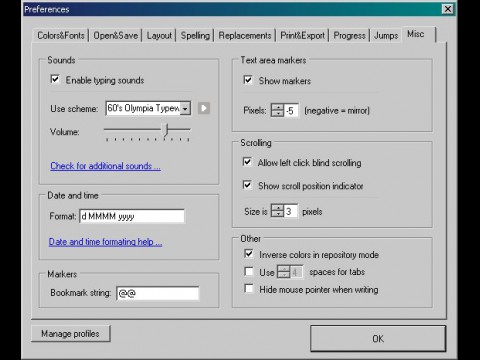Viewport: 480px width, 360px height.
Task: Click the scroll indicator Size value field
Action: click(291, 211)
